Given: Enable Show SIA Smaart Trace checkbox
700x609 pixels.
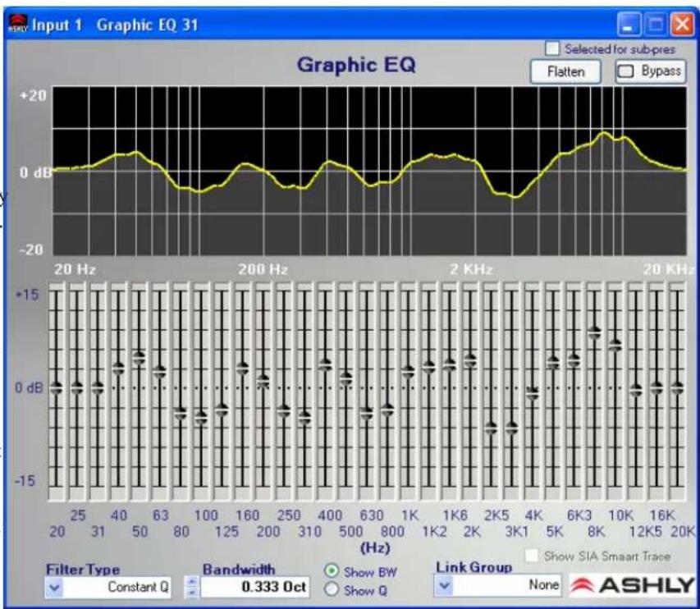Looking at the screenshot, I should [x=531, y=556].
